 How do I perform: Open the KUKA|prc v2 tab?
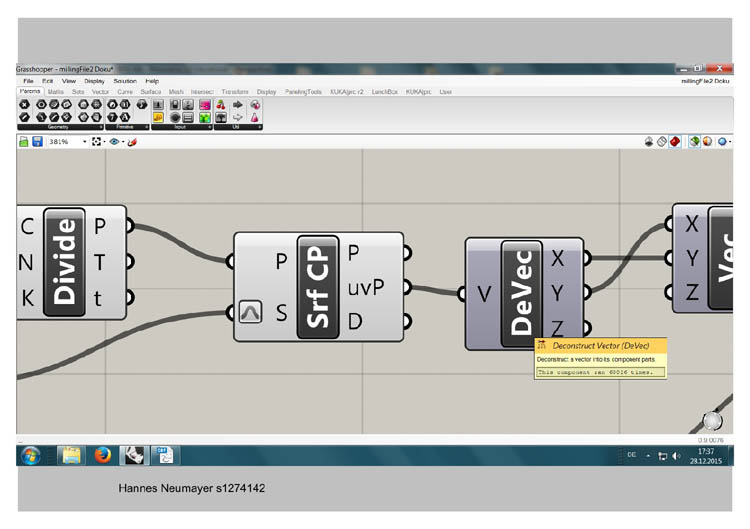(347, 91)
